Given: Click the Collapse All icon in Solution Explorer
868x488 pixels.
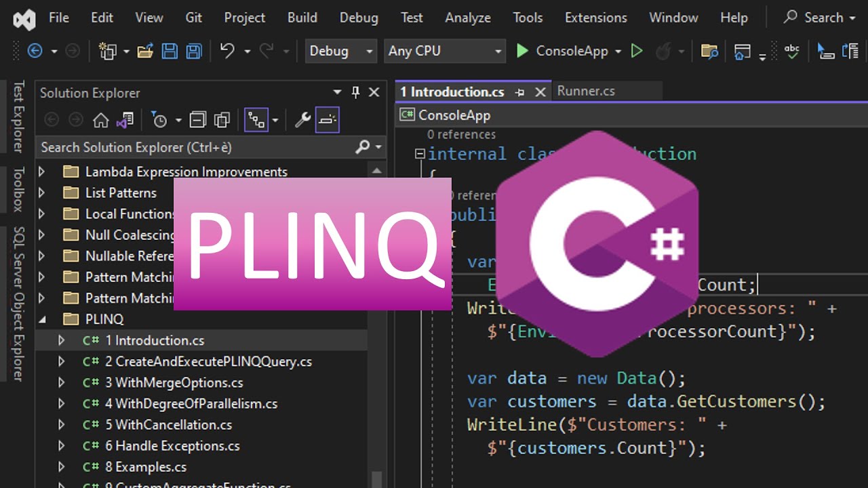Looking at the screenshot, I should click(x=197, y=121).
